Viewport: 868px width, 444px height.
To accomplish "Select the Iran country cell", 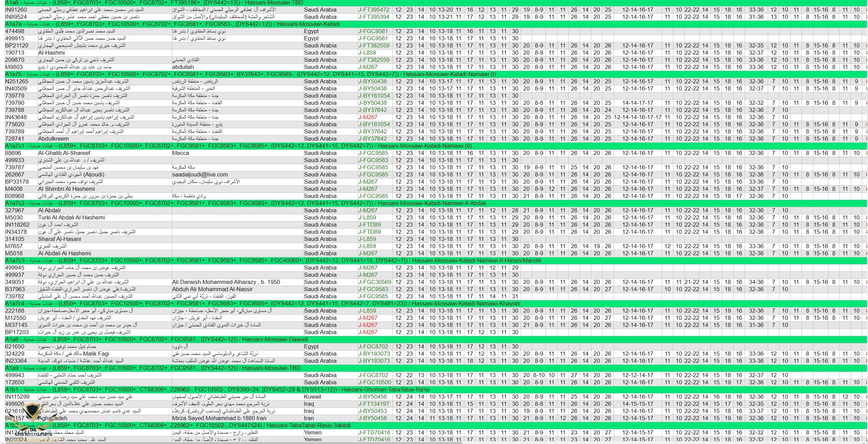I will click(309, 418).
